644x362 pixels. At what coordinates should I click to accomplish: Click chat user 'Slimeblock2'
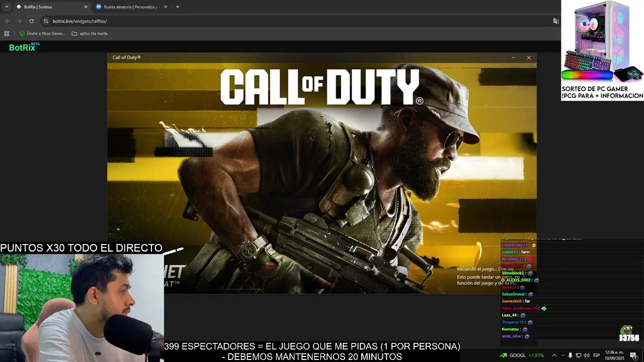513,273
